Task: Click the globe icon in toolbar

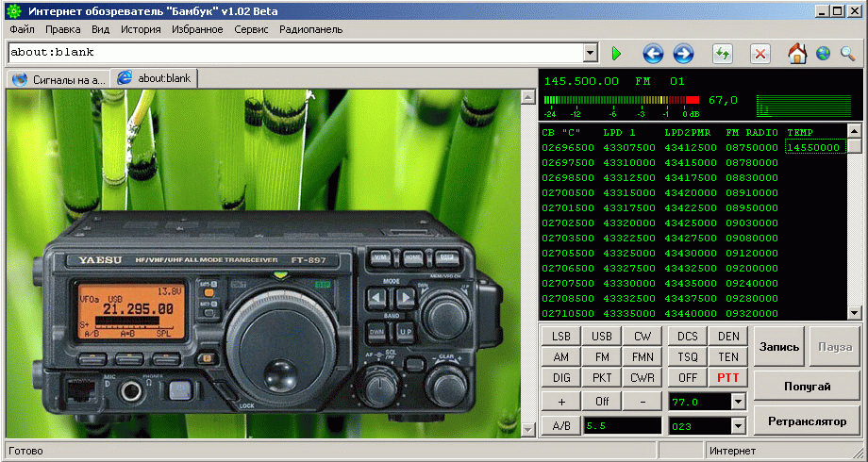Action: click(823, 54)
